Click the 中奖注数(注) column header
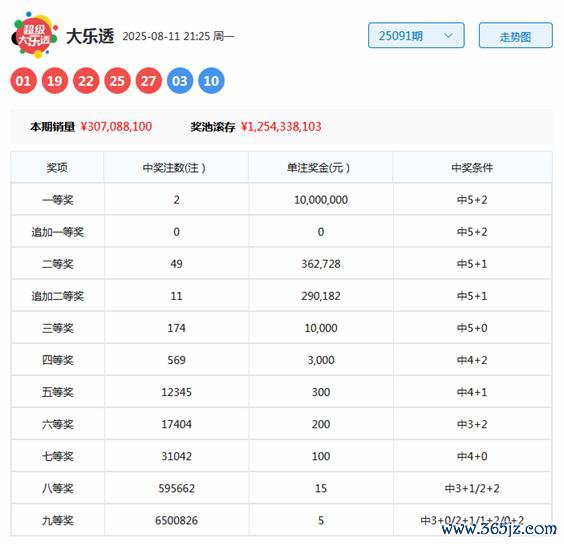This screenshot has height=544, width=564. pyautogui.click(x=174, y=168)
